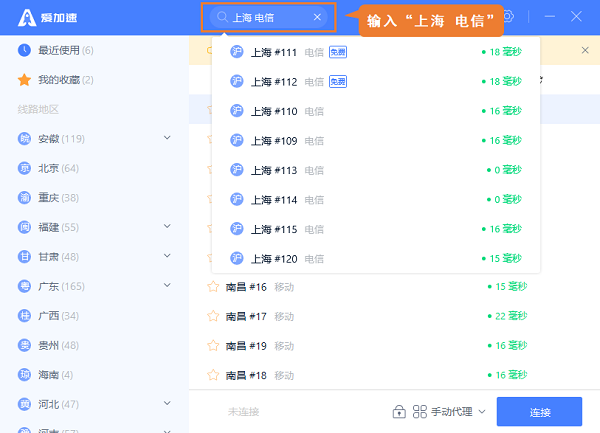This screenshot has height=433, width=600.
Task: Click the 贵 icon for 贵州
Action: [x=24, y=345]
